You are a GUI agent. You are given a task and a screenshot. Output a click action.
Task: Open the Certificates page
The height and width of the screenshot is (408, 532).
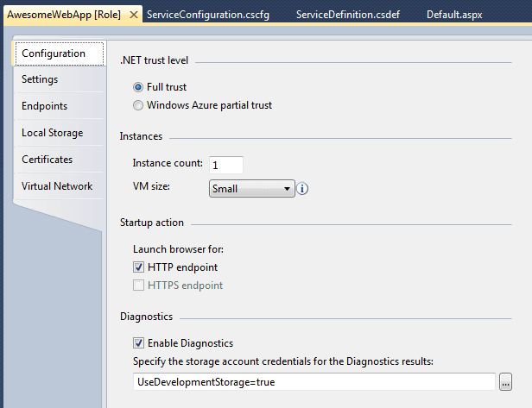point(47,160)
